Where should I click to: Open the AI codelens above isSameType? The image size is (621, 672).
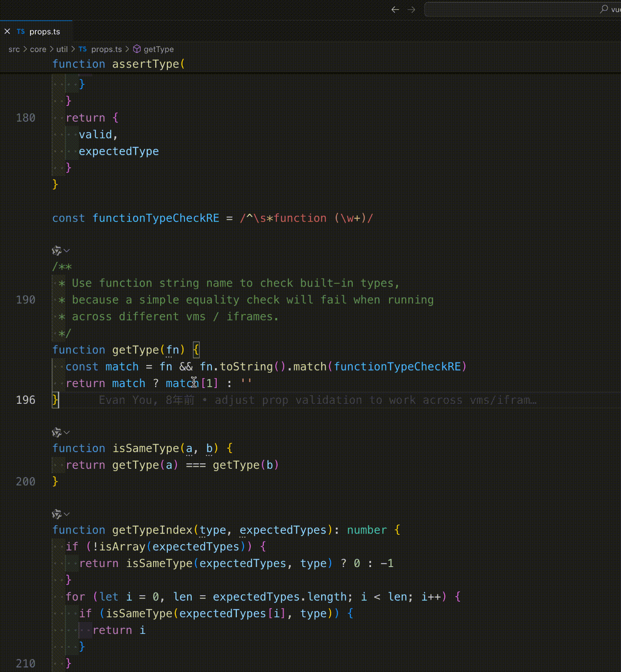(x=57, y=432)
